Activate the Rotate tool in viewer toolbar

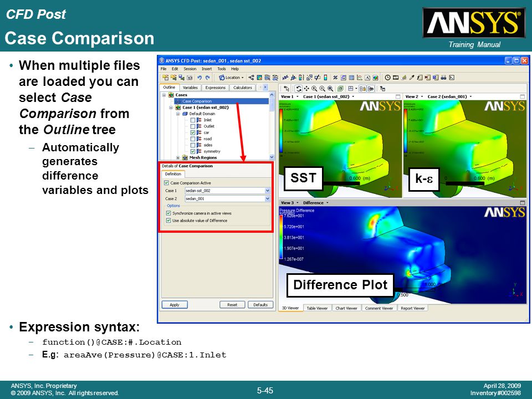tap(299, 89)
